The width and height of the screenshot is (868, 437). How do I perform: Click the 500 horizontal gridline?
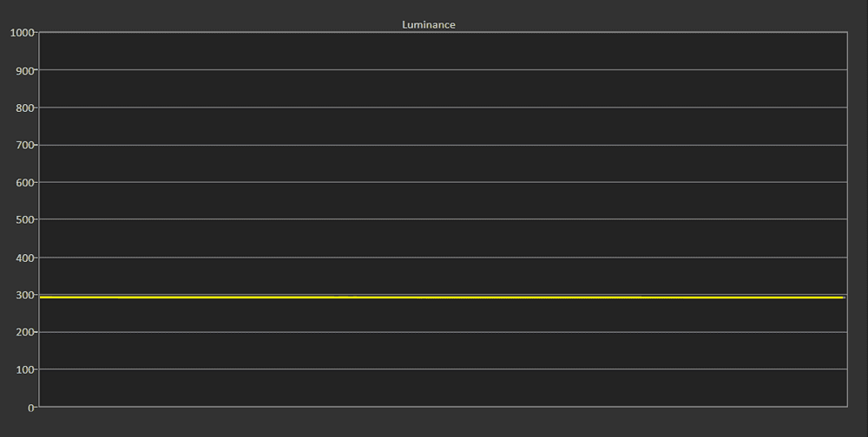(x=443, y=219)
